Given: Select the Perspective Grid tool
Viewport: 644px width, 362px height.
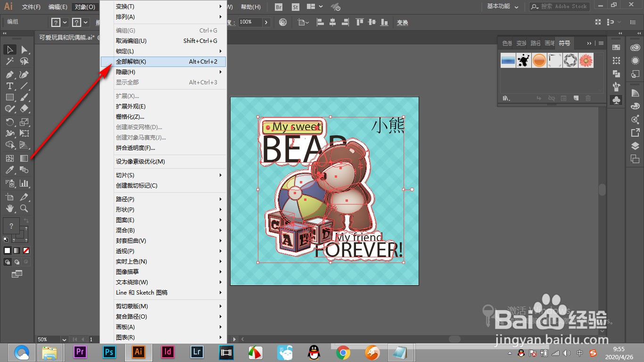Looking at the screenshot, I should tap(24, 145).
